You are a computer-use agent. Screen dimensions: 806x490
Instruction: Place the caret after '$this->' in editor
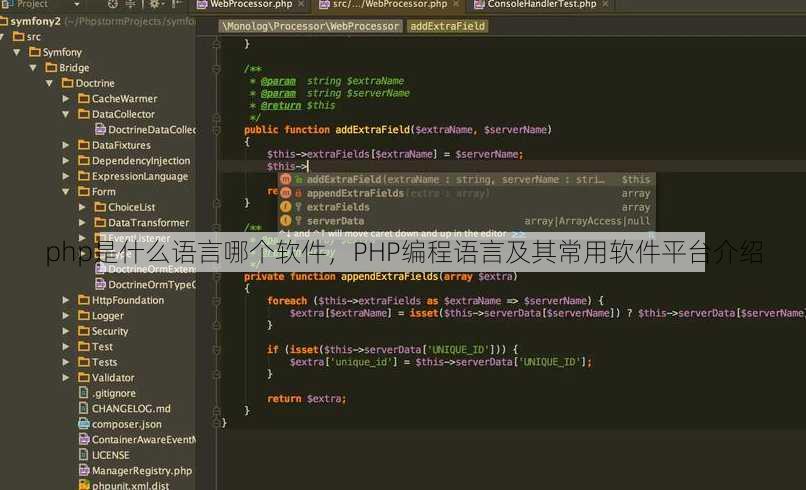tap(308, 167)
